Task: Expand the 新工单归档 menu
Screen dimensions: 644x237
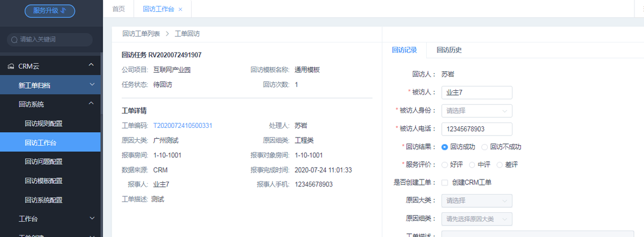Action: click(50, 85)
